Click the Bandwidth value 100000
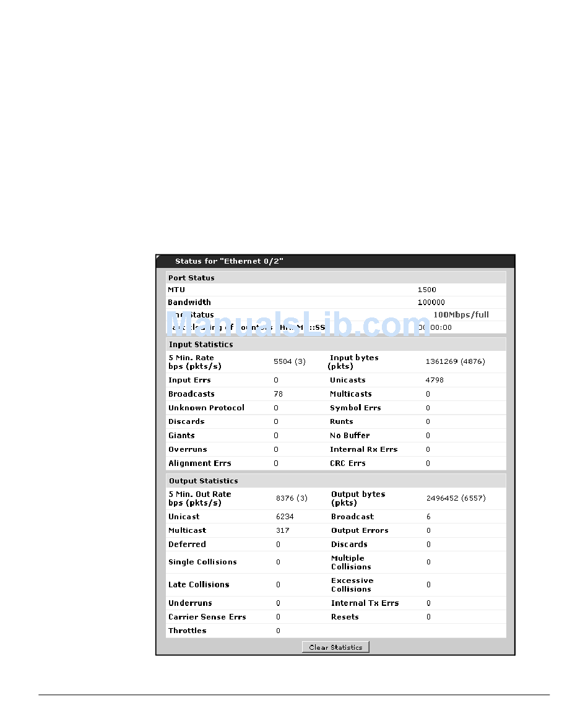The image size is (588, 716). click(x=431, y=302)
